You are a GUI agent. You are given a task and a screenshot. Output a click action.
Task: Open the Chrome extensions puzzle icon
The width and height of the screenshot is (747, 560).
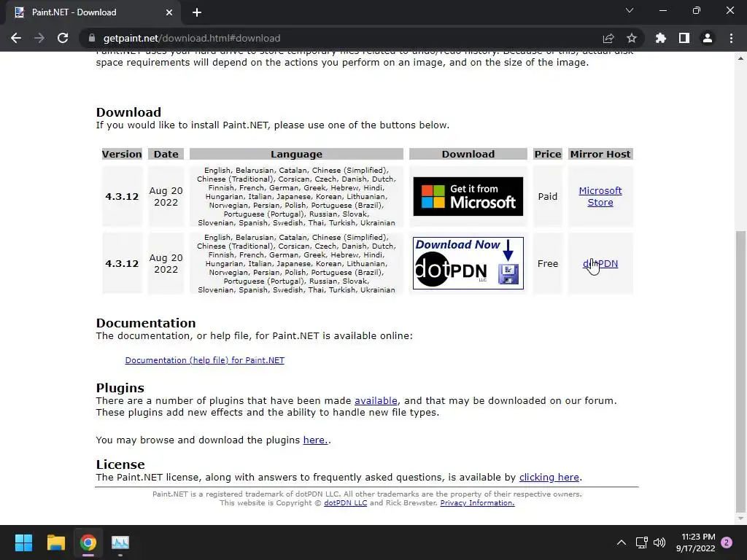661,38
